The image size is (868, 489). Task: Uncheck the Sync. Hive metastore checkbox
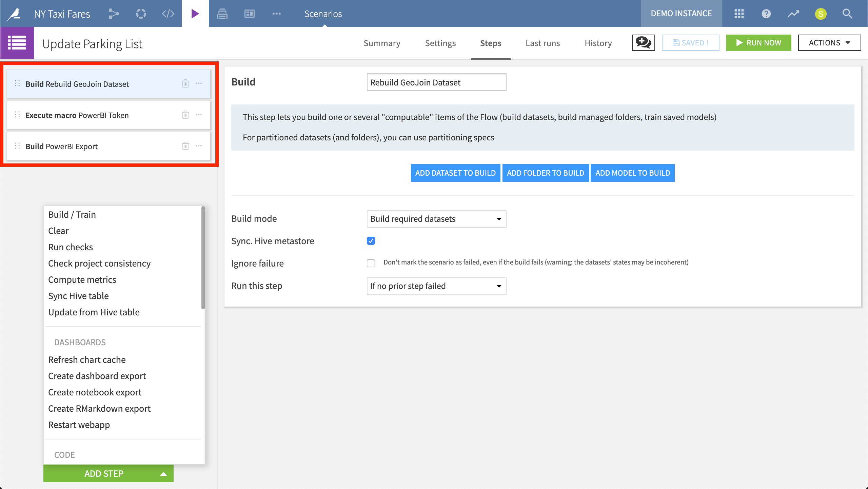371,241
